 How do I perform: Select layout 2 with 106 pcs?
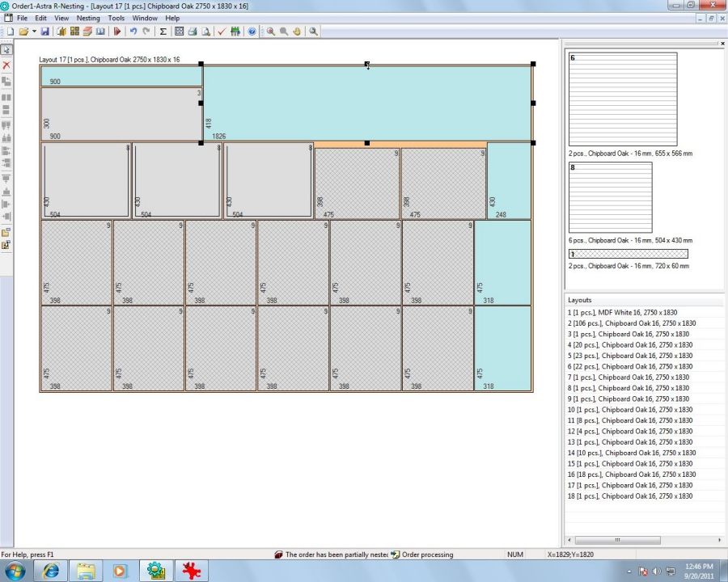tap(631, 323)
